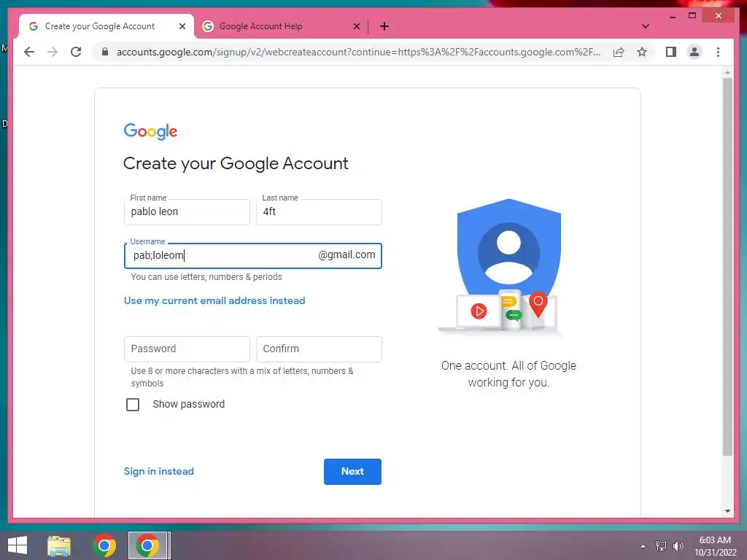Close the Google Account Help tab

pyautogui.click(x=356, y=26)
